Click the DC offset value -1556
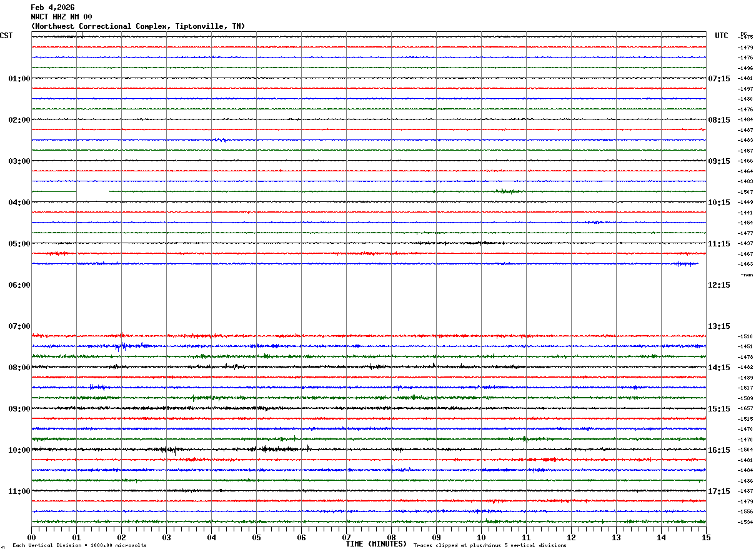The image size is (756, 554). point(745,511)
